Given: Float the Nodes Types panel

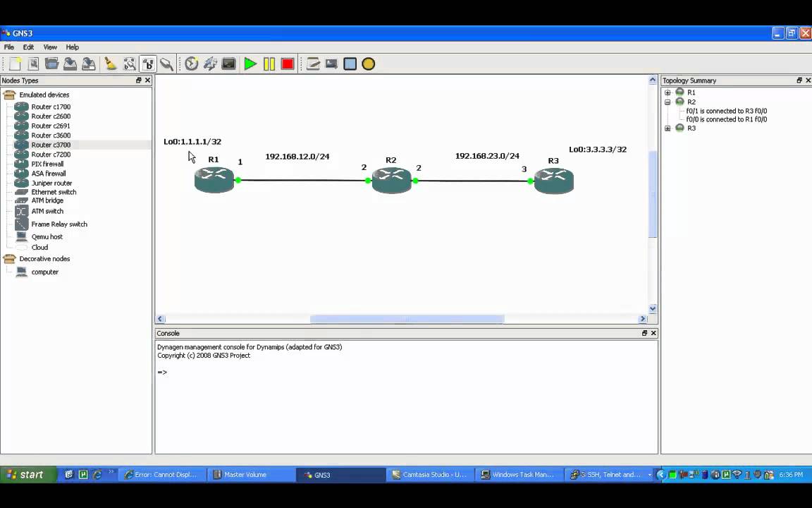Looking at the screenshot, I should point(138,80).
